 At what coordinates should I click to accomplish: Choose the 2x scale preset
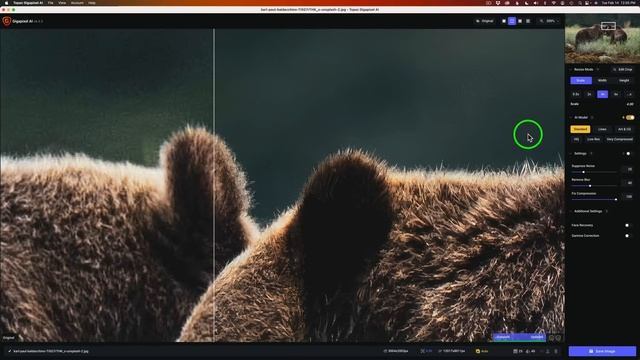pyautogui.click(x=589, y=94)
